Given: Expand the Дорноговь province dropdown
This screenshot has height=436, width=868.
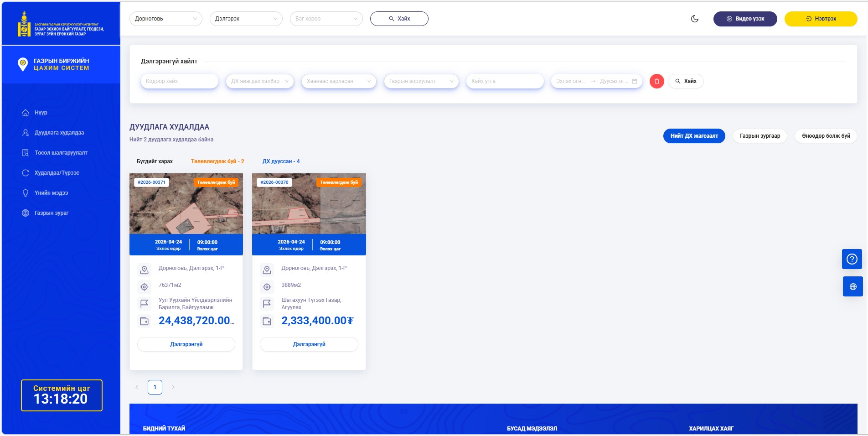Looking at the screenshot, I should coord(165,19).
